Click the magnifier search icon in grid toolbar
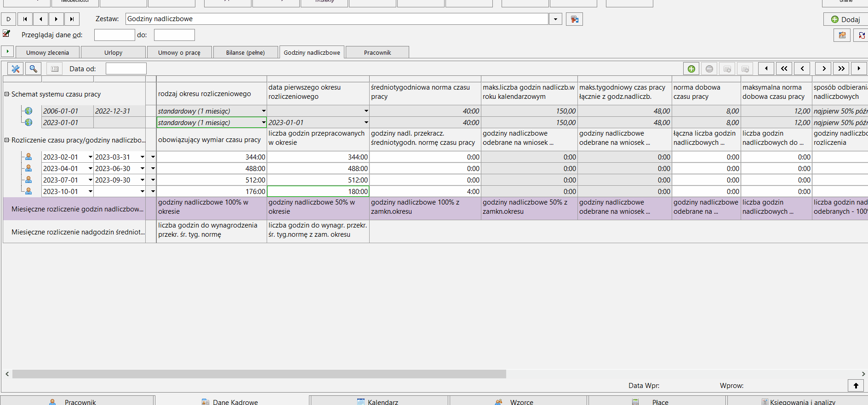Viewport: 868px width, 405px height. (x=33, y=68)
